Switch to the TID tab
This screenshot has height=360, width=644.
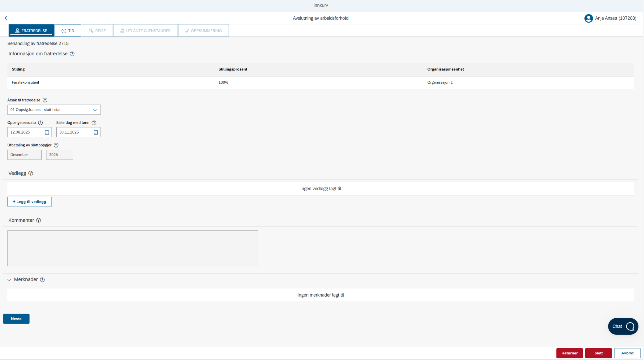point(68,31)
